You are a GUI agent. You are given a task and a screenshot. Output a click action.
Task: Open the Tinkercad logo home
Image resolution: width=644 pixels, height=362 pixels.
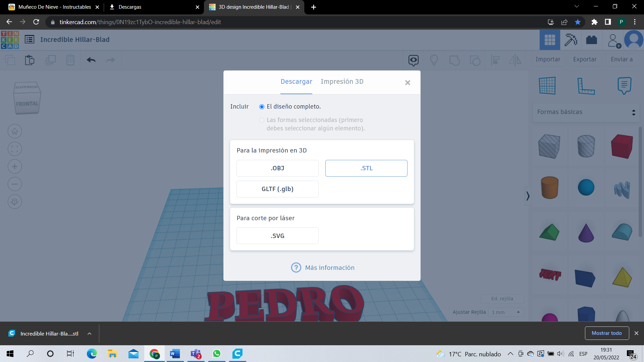(x=10, y=40)
